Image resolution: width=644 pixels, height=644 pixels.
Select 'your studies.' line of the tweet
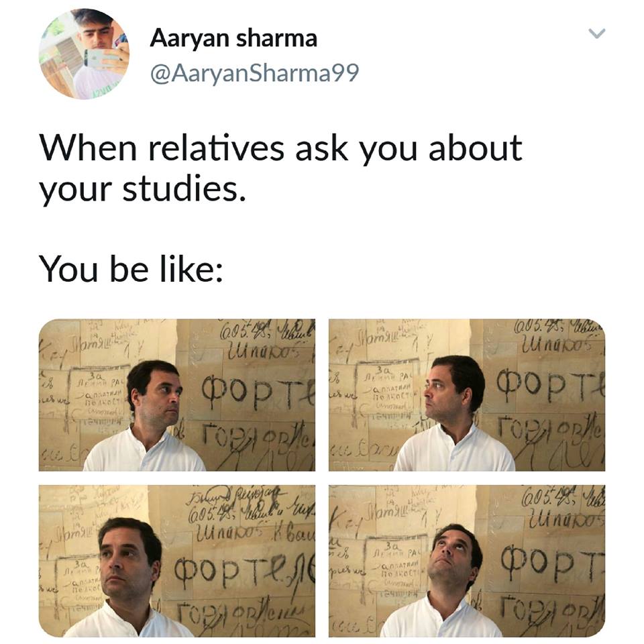(x=142, y=190)
